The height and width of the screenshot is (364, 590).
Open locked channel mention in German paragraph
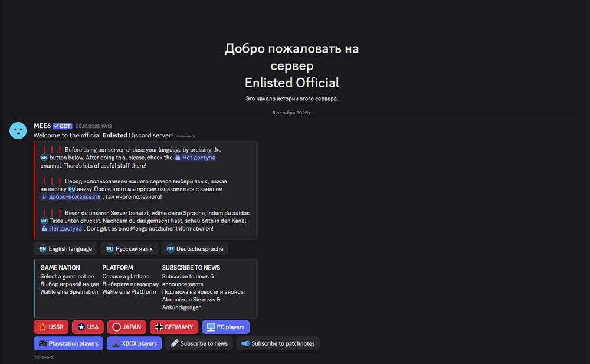[x=61, y=228]
